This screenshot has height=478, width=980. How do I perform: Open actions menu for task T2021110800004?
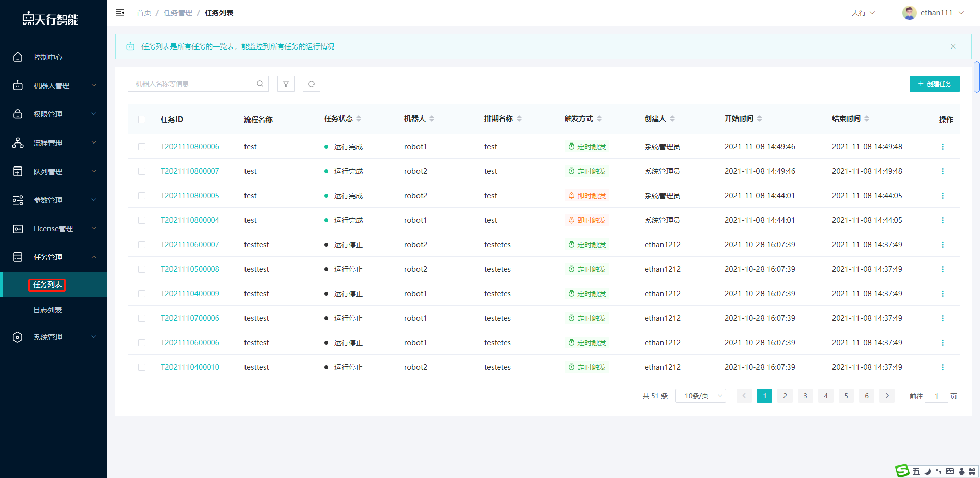point(943,220)
